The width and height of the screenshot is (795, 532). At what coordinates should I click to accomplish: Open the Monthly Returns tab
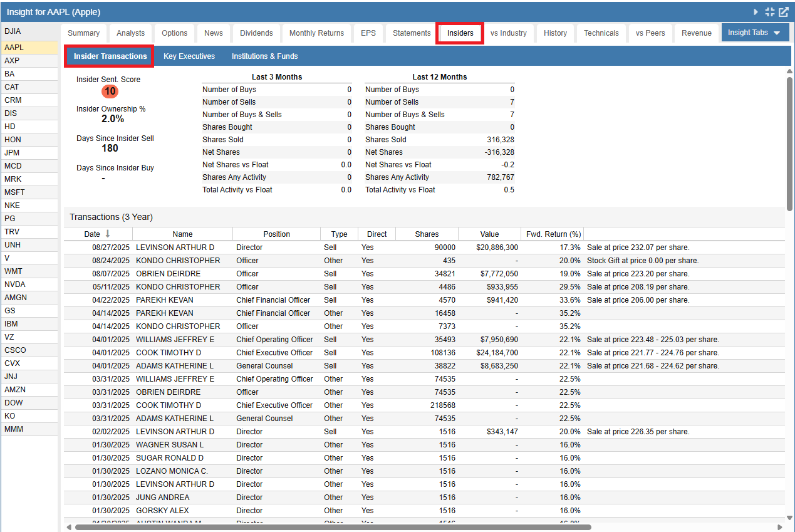pos(316,33)
